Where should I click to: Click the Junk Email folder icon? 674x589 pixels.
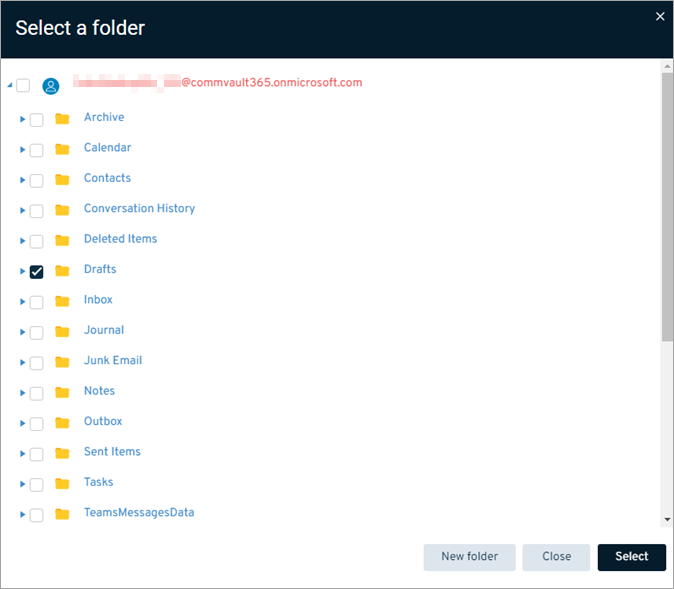[62, 362]
